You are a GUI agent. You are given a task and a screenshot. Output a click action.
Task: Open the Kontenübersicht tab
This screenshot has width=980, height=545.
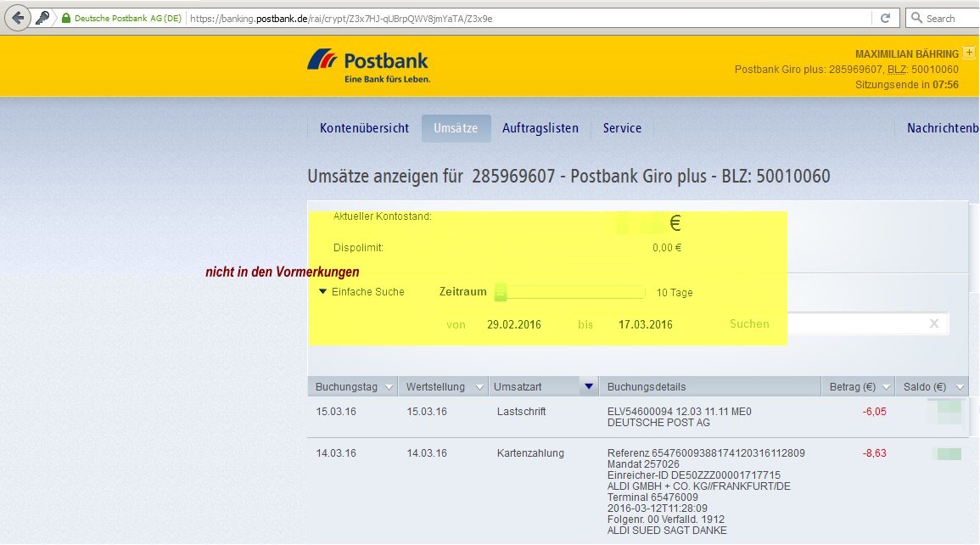tap(364, 128)
